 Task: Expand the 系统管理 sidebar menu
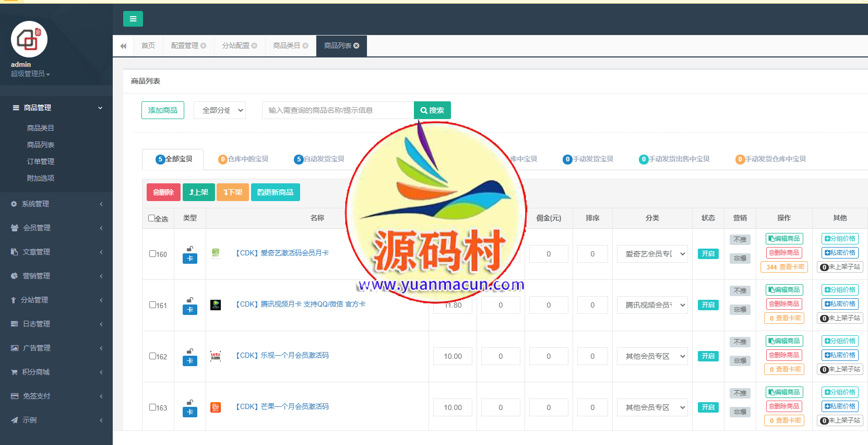coord(56,204)
